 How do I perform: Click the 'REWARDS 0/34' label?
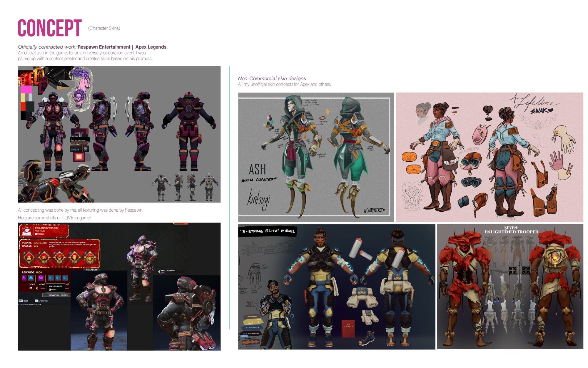(x=32, y=272)
